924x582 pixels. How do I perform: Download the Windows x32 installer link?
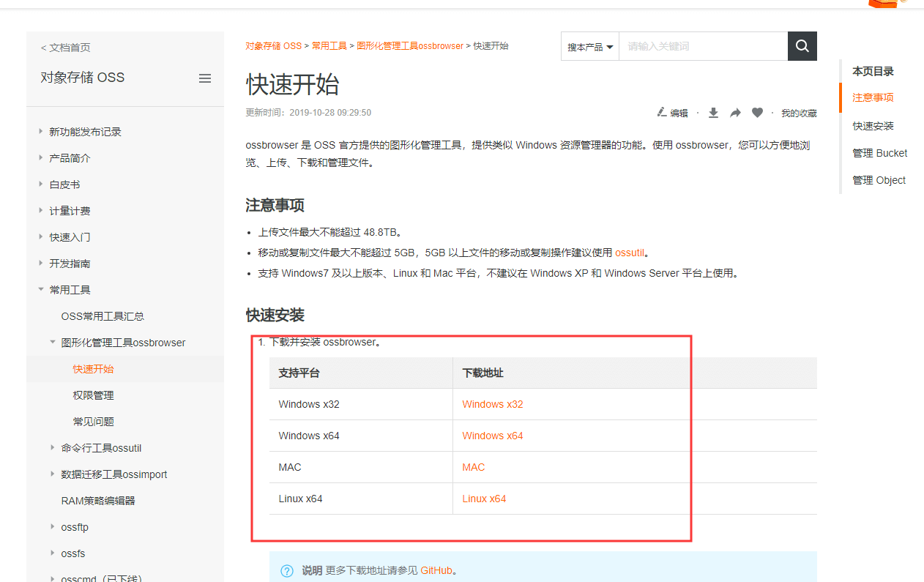493,404
